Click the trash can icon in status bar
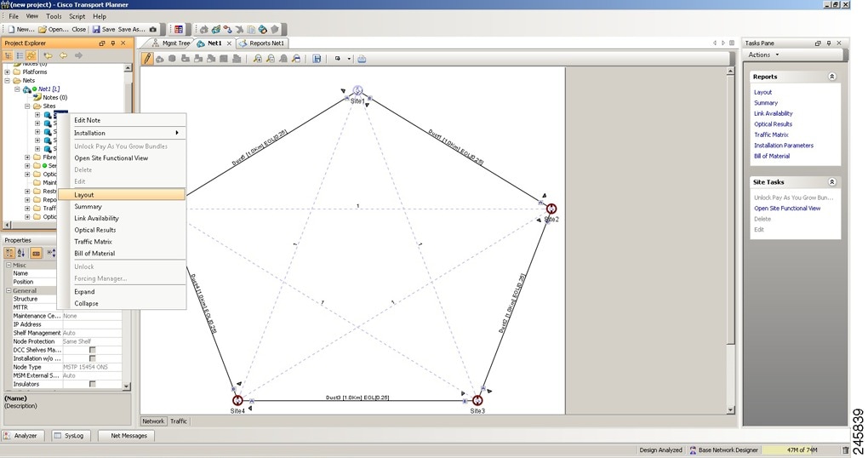The height and width of the screenshot is (458, 868). (x=845, y=449)
